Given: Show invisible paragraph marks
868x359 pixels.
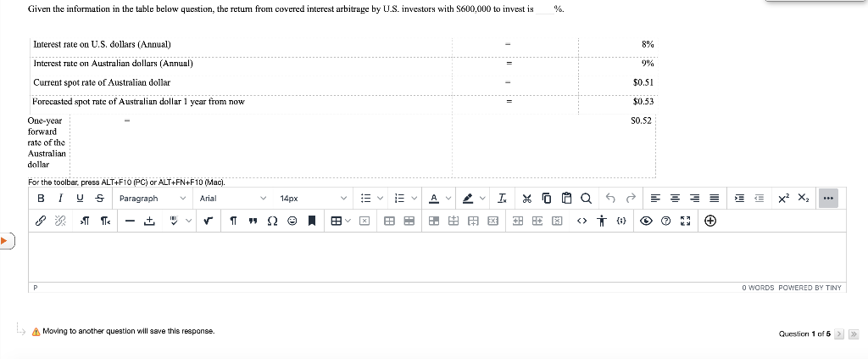Looking at the screenshot, I should coord(233,221).
